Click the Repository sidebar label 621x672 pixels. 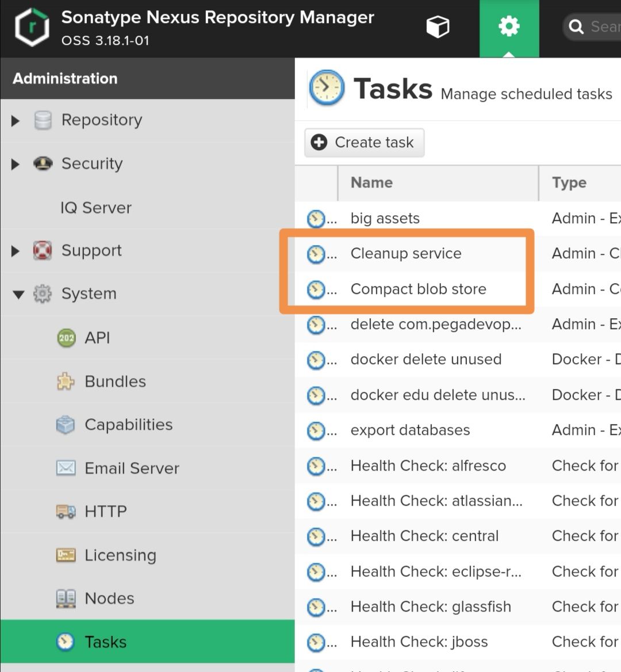click(x=102, y=120)
